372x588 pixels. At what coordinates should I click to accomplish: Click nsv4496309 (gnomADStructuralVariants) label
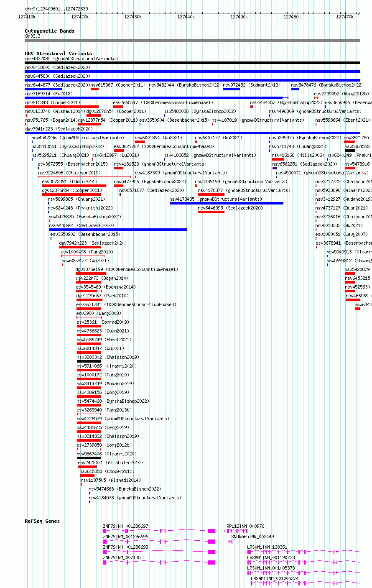tap(315, 111)
